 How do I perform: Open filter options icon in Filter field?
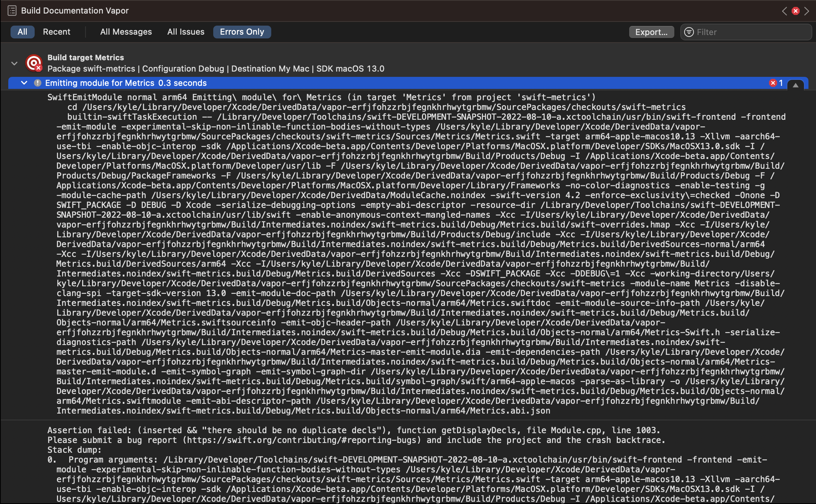pos(689,32)
